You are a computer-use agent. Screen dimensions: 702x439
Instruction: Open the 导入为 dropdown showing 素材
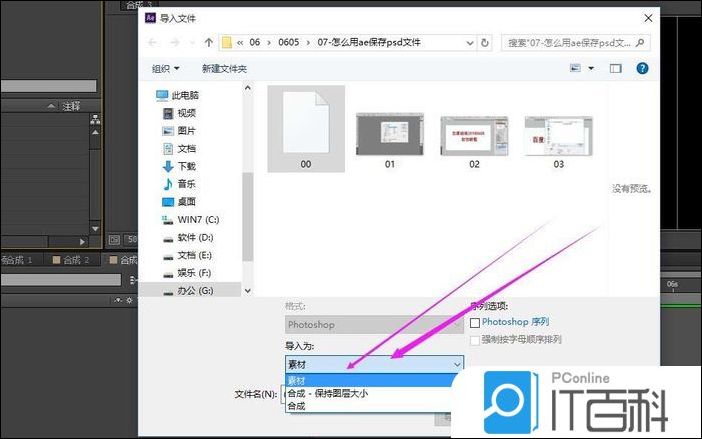(374, 364)
